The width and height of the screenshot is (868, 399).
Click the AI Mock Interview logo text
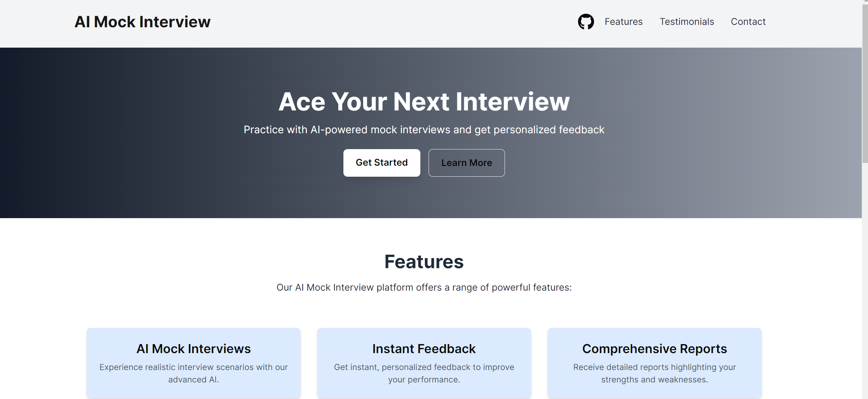click(143, 21)
